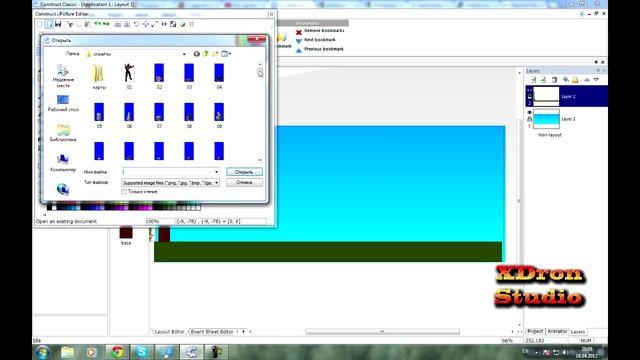Open Google Chrome from the taskbar
Screen dimensions: 640x360
[118, 352]
